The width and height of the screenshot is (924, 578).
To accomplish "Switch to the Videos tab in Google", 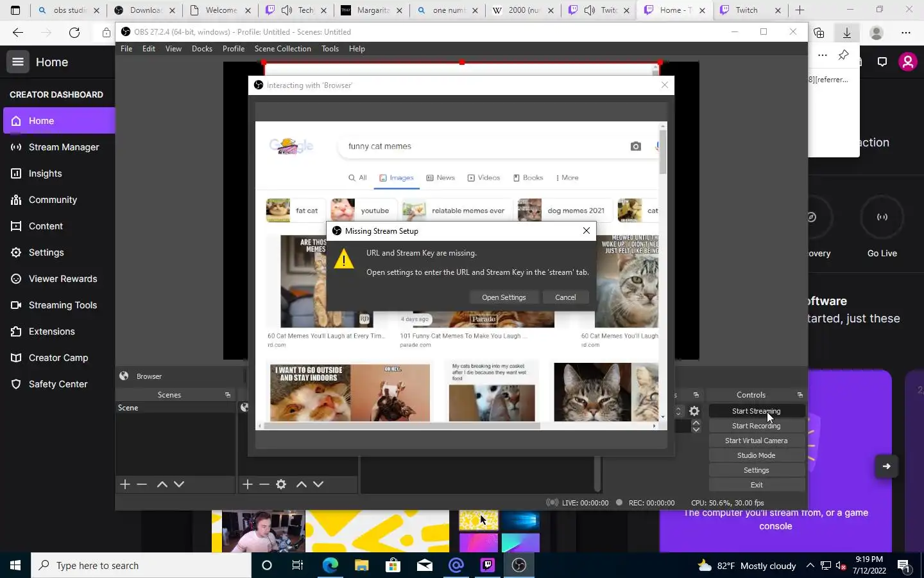I will tap(484, 178).
